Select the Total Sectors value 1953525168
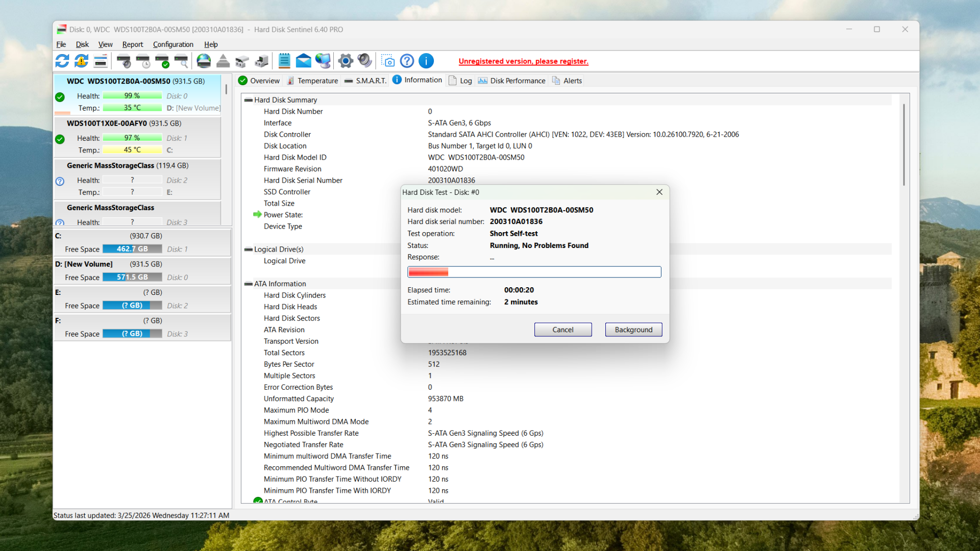The image size is (980, 551). [x=447, y=353]
